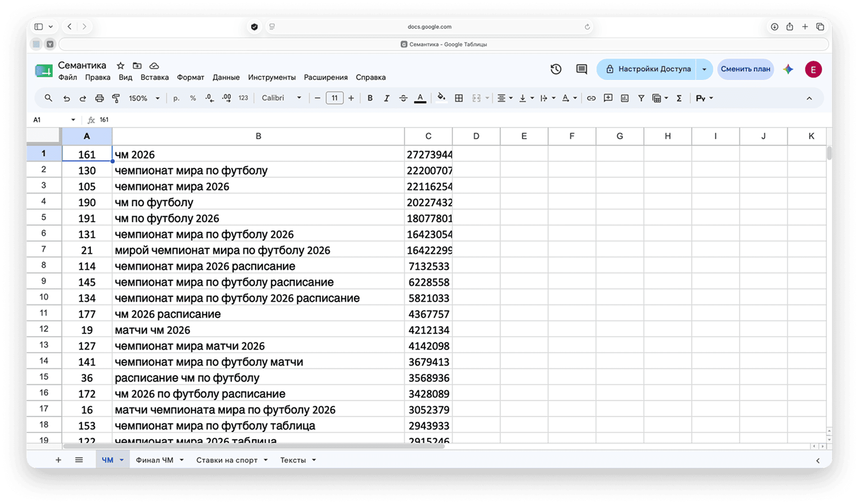Open the Формат menu
Image resolution: width=859 pixels, height=504 pixels.
[x=191, y=77]
